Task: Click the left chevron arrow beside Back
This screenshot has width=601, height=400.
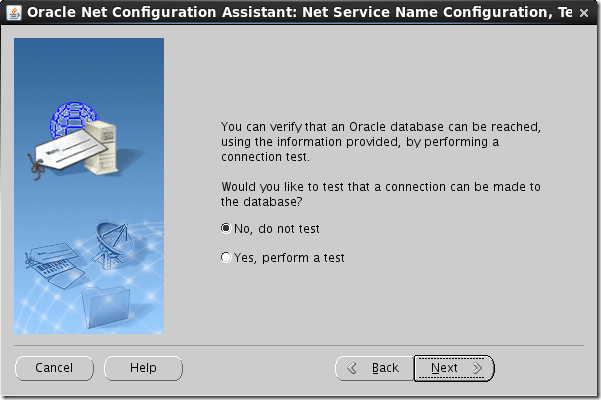Action: [x=351, y=368]
